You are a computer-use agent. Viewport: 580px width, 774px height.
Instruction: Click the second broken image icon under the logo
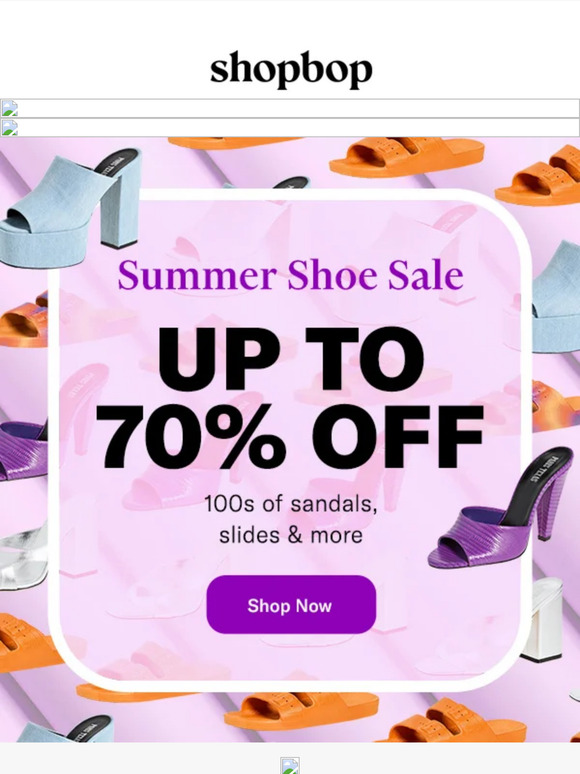click(x=9, y=127)
